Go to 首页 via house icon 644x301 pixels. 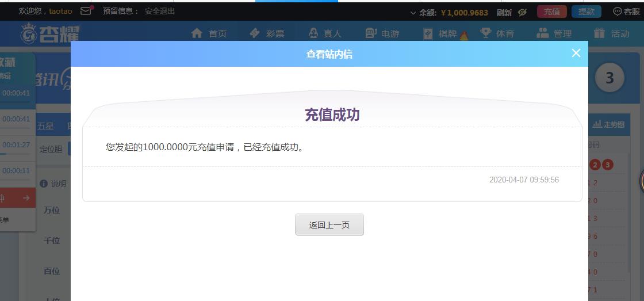point(197,33)
